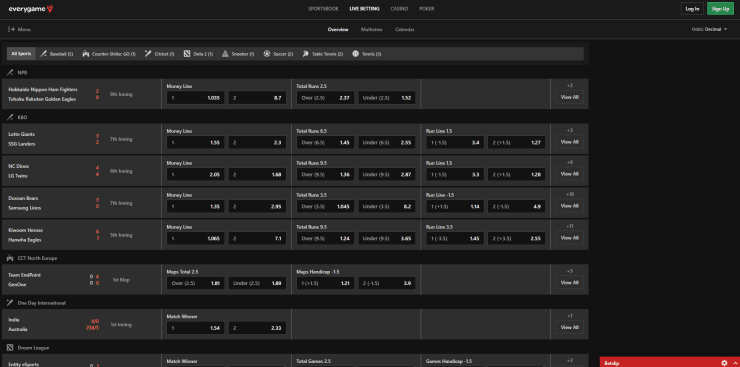Bet Hanwha Eagles Money Line 7.1

258,238
